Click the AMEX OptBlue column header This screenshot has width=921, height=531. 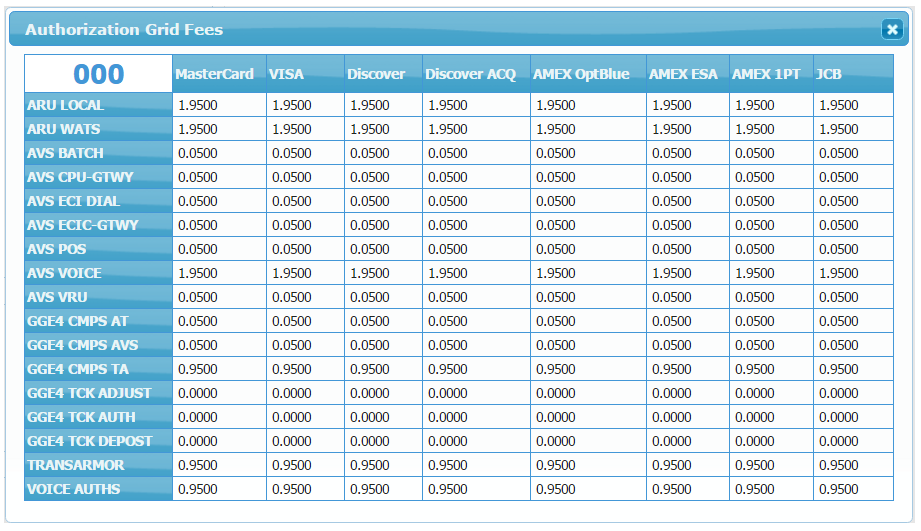click(589, 74)
